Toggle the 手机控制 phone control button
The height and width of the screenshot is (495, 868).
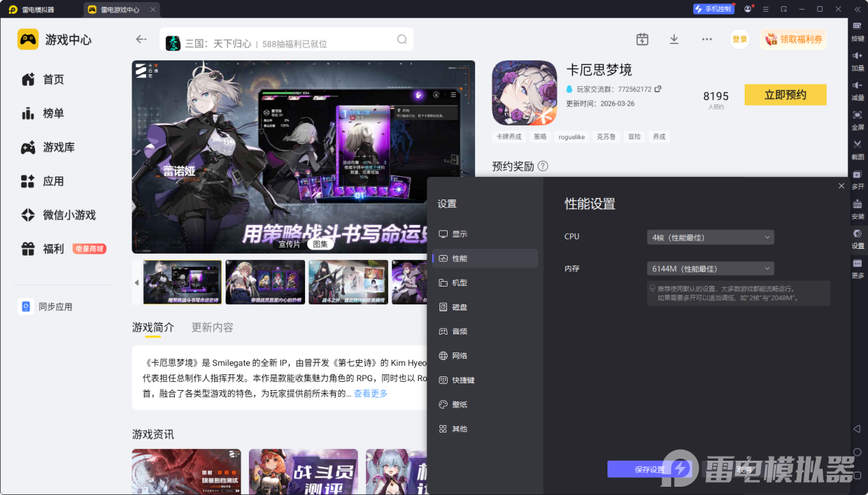[x=714, y=10]
